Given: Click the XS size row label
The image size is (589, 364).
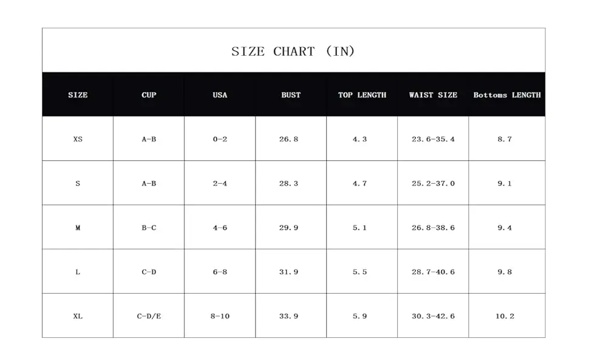Looking at the screenshot, I should pyautogui.click(x=78, y=139).
